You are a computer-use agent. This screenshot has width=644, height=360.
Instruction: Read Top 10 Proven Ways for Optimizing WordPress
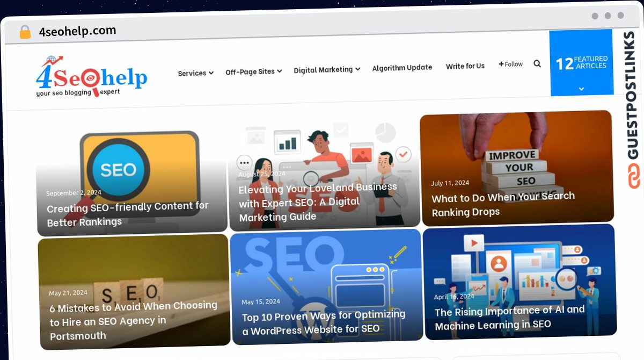point(324,322)
